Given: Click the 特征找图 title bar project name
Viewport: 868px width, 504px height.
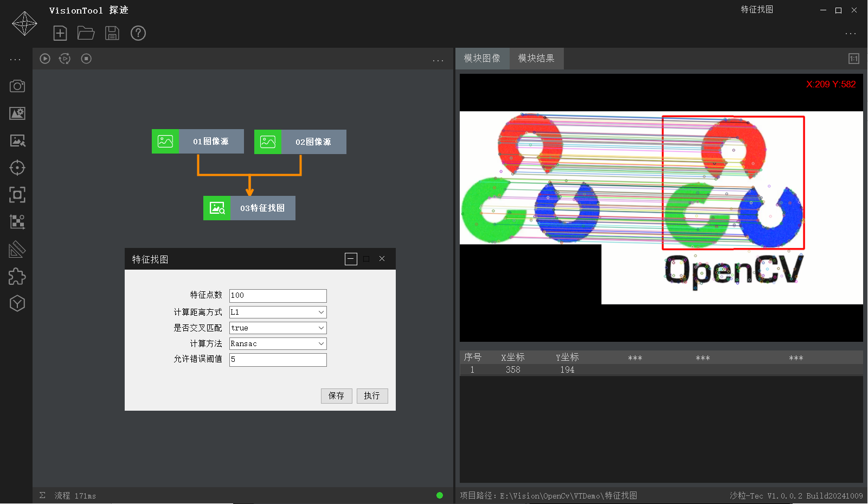Looking at the screenshot, I should (x=757, y=10).
